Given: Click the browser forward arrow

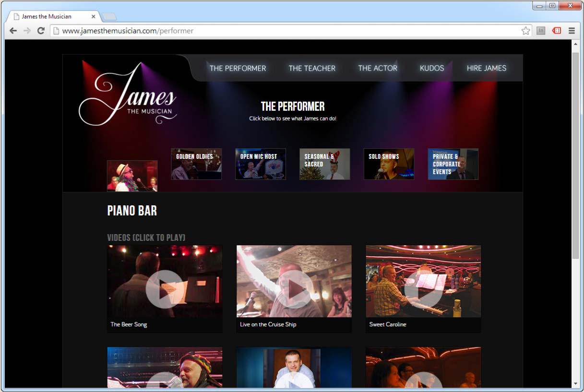Looking at the screenshot, I should (x=27, y=31).
